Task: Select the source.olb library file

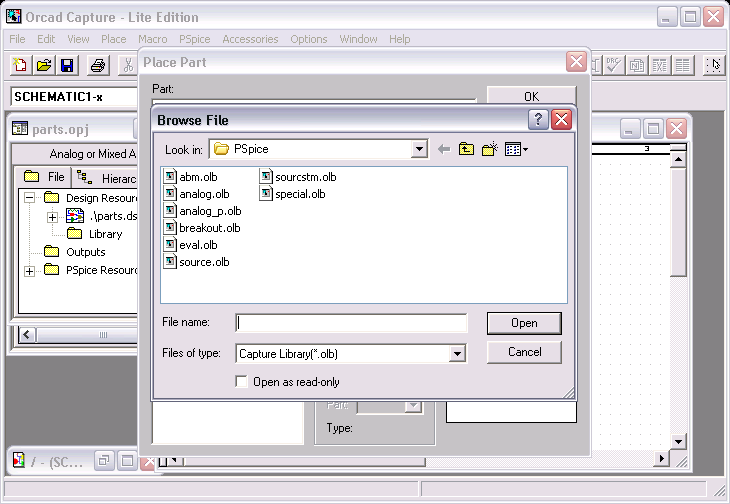Action: (x=196, y=262)
